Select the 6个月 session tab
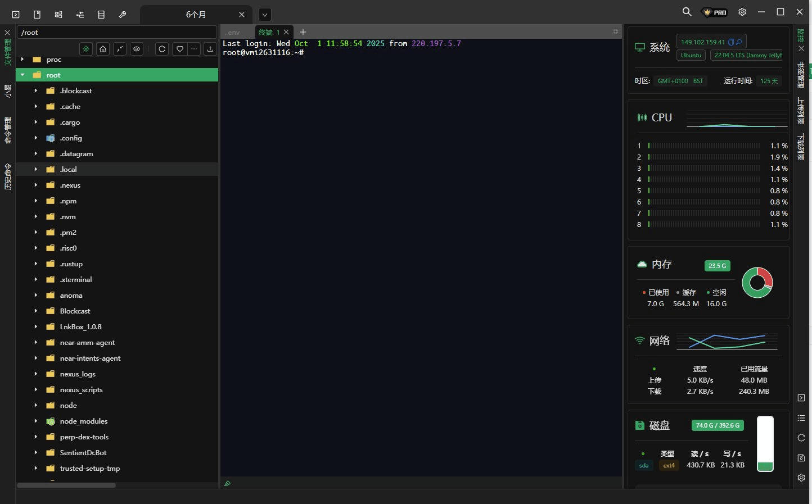 tap(196, 15)
